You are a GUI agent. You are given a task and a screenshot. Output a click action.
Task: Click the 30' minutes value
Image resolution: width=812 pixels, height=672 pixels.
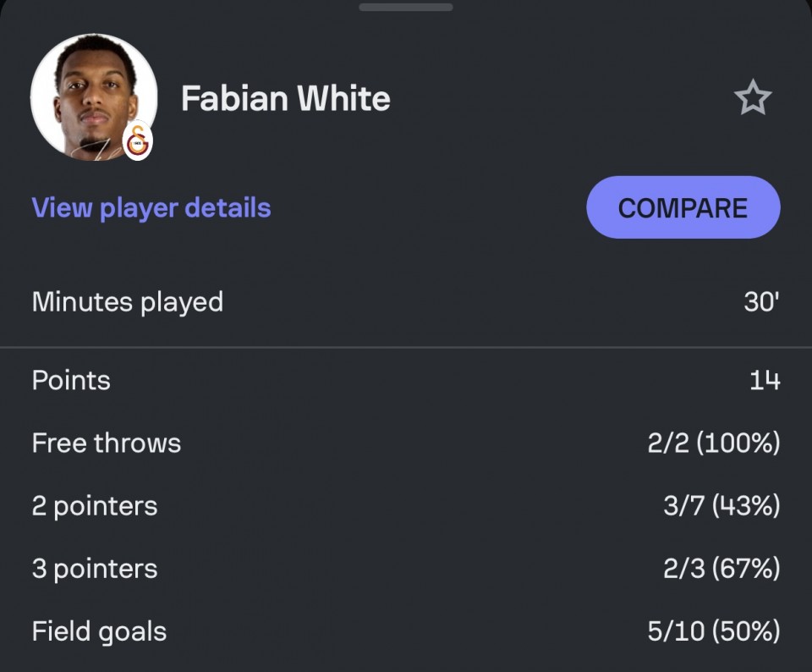pyautogui.click(x=761, y=302)
